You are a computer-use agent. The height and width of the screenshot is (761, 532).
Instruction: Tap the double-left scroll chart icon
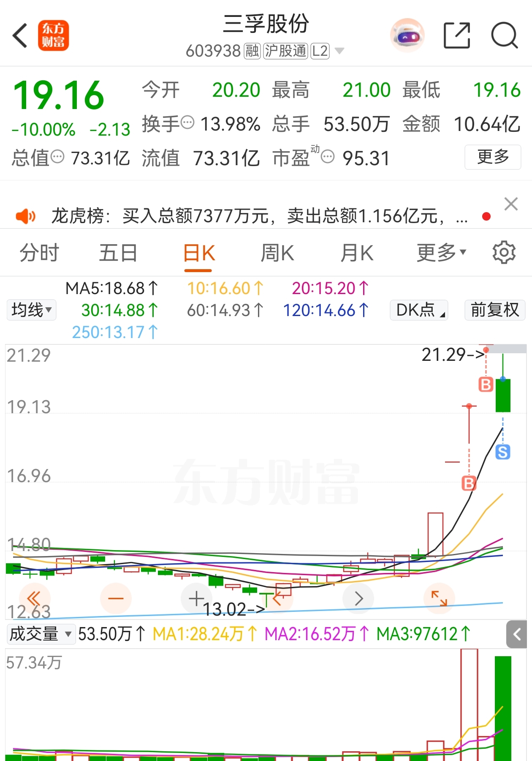(34, 598)
